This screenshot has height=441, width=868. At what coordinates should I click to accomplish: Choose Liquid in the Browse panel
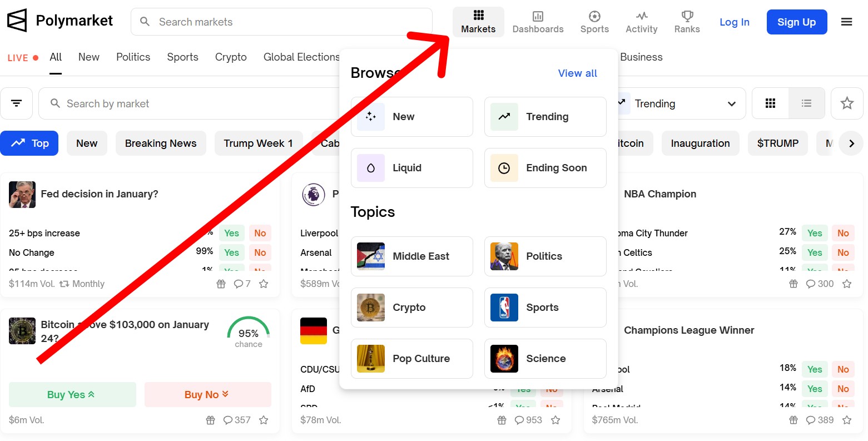coord(412,168)
